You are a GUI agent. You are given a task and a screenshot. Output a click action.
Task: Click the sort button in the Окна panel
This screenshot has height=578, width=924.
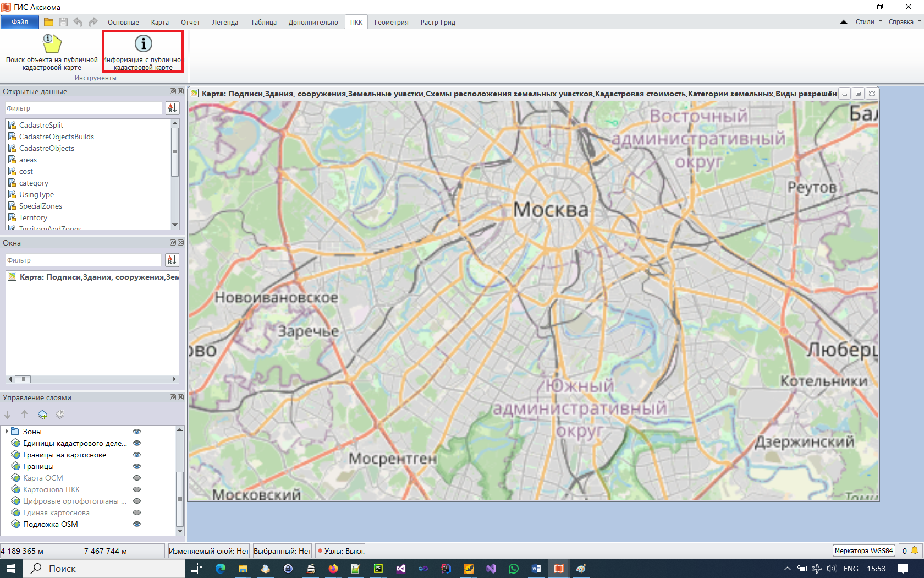172,260
